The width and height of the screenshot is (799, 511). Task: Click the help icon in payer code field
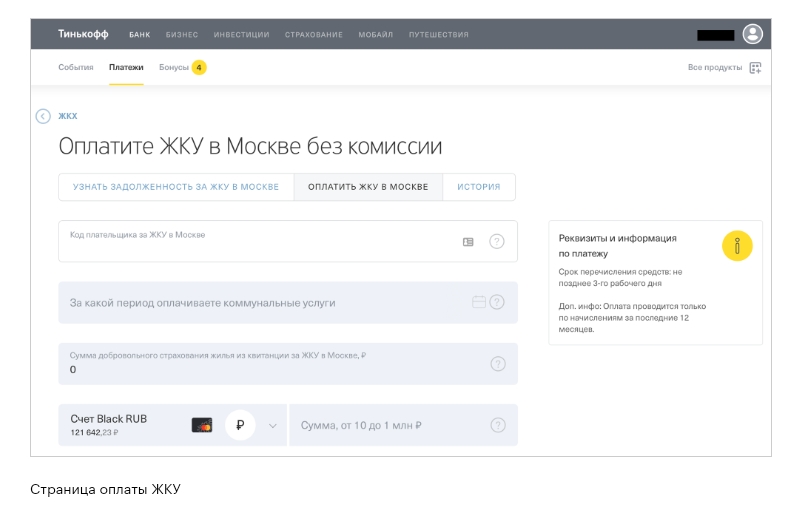(x=497, y=241)
